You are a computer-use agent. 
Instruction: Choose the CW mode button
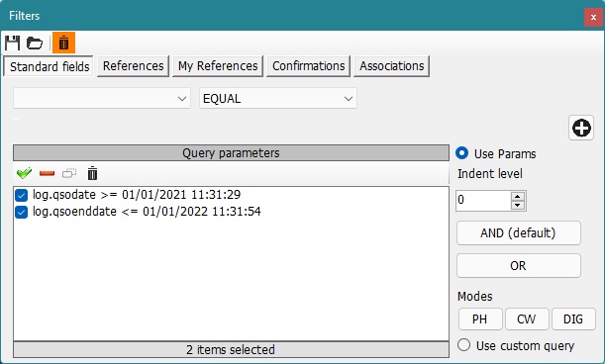(527, 318)
